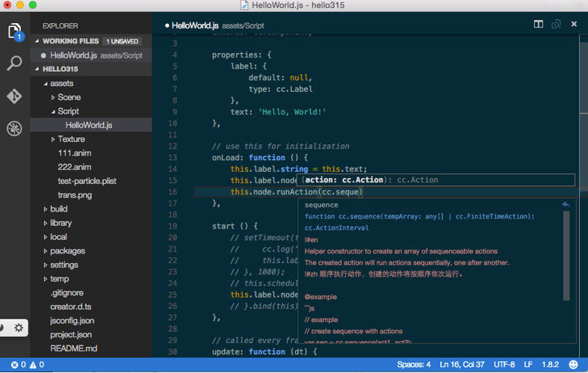Click the feedback smiley icon
This screenshot has height=373, width=588.
point(573,364)
